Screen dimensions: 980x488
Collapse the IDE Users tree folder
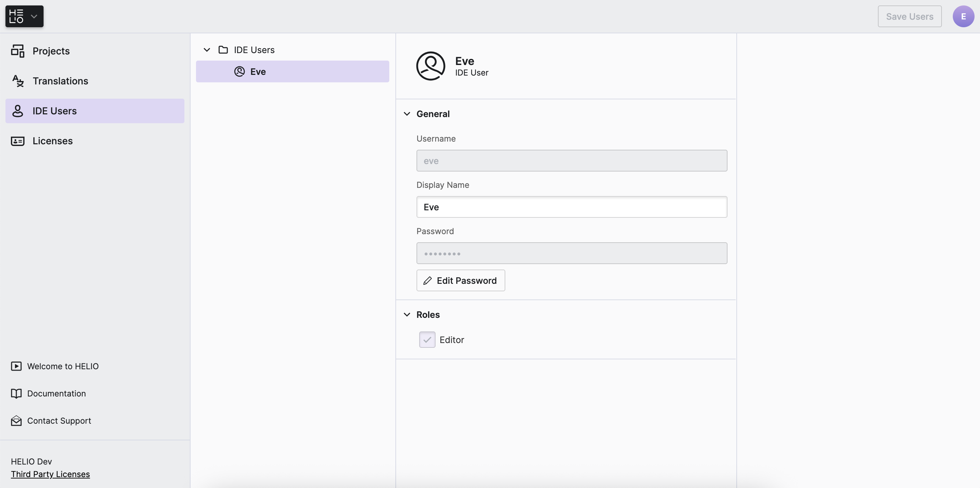(207, 50)
